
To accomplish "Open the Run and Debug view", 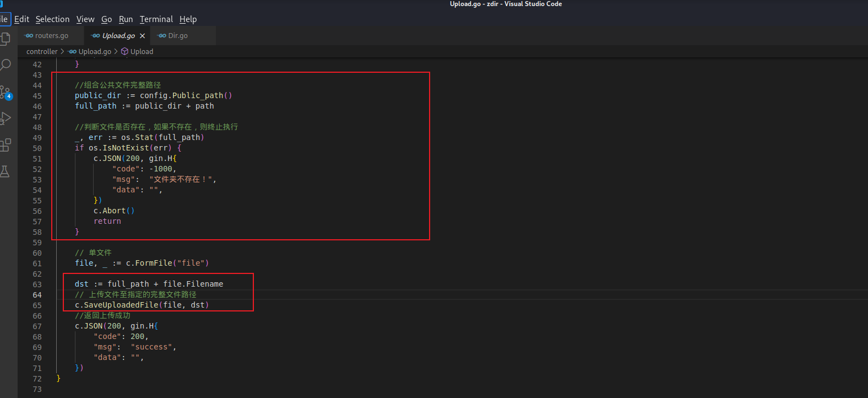I will point(6,119).
